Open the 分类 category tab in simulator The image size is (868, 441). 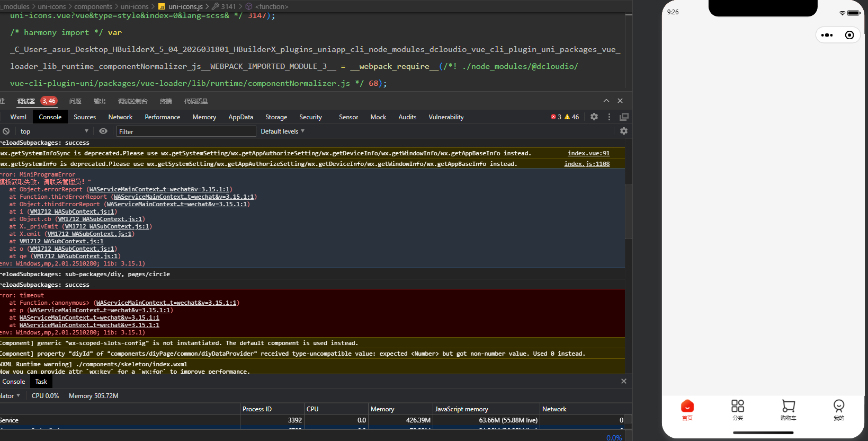click(738, 410)
